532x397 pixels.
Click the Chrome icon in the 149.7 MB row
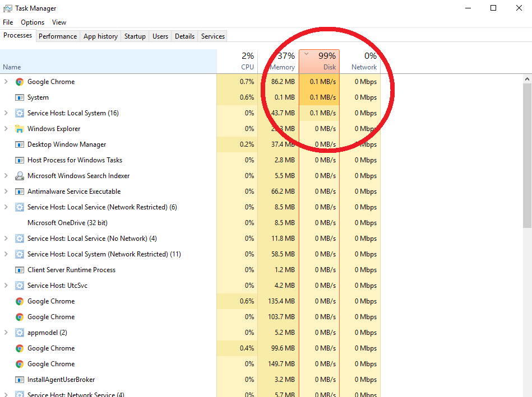coord(19,364)
